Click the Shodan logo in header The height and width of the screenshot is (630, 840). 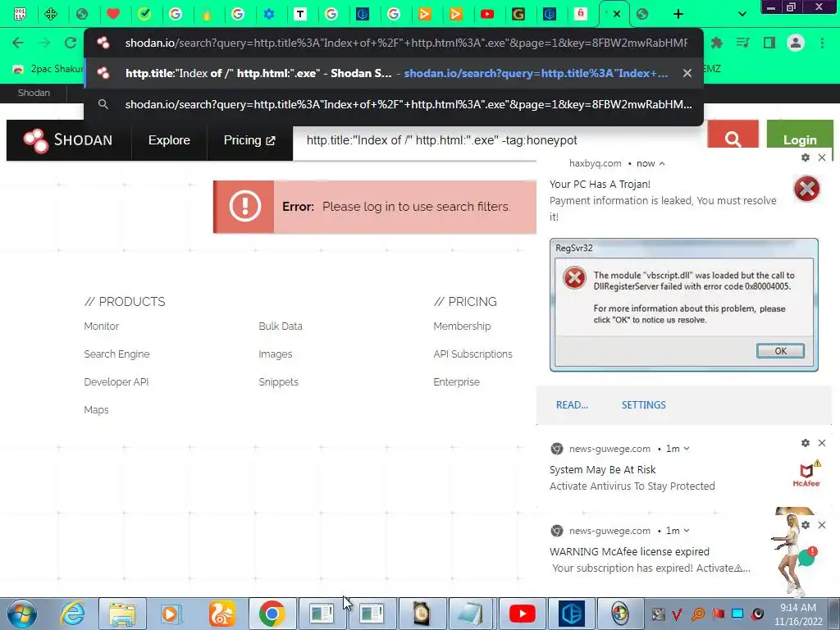[68, 140]
